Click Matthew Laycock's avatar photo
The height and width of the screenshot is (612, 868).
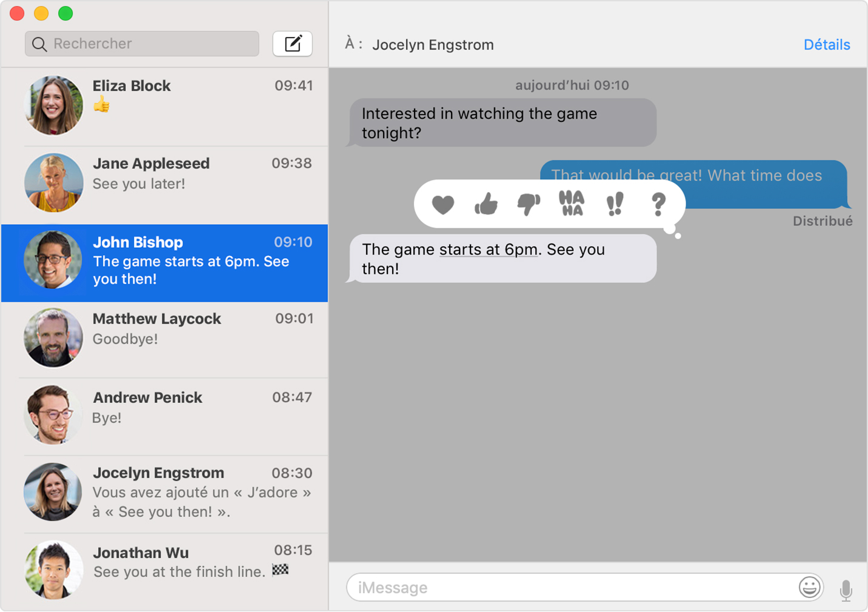[x=53, y=338]
